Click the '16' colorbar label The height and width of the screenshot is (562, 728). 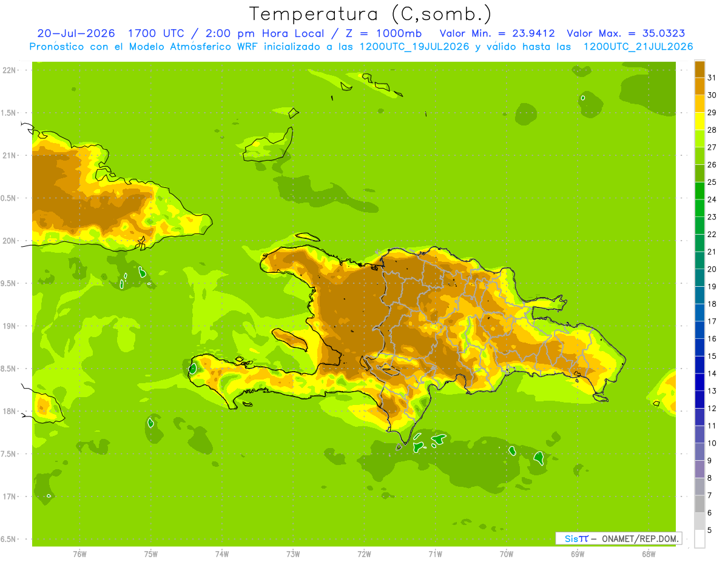[x=712, y=339]
